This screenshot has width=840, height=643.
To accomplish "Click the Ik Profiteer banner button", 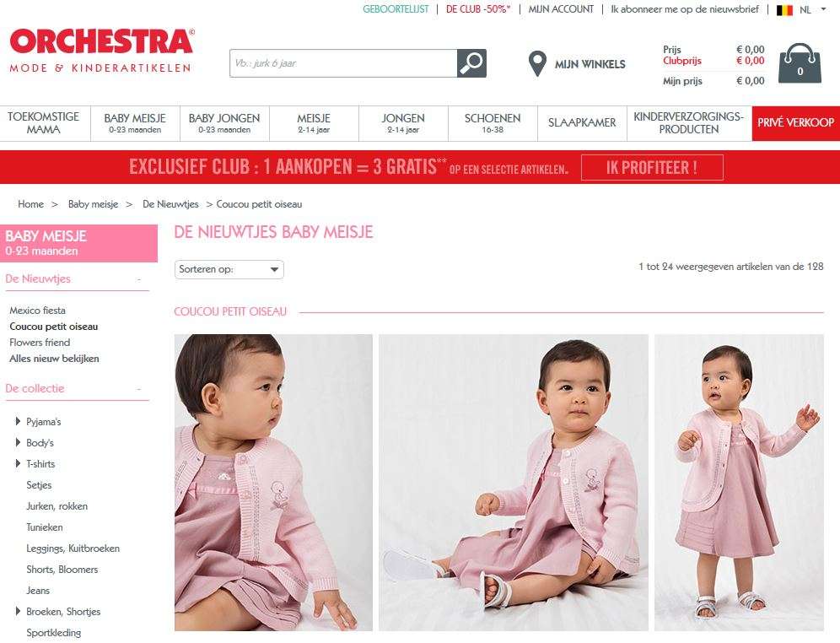I will point(652,168).
